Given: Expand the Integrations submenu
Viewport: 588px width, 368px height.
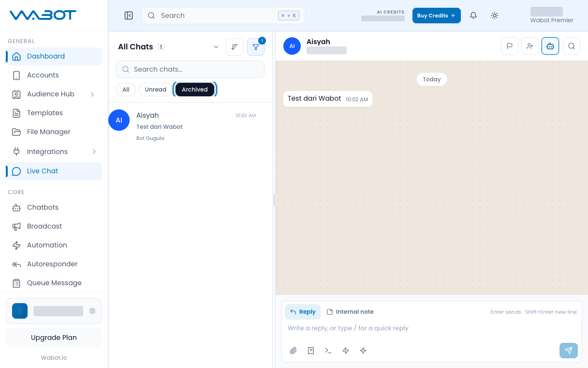Looking at the screenshot, I should (x=94, y=152).
